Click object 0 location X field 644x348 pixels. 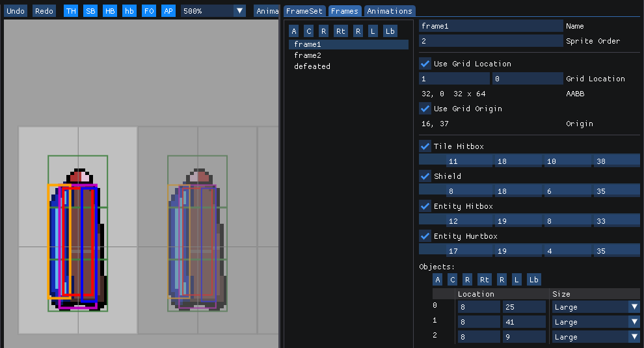(x=479, y=307)
